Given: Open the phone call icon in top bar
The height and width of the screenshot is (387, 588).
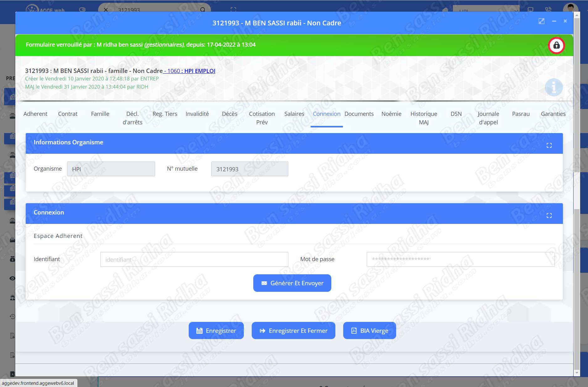Looking at the screenshot, I should click(548, 10).
